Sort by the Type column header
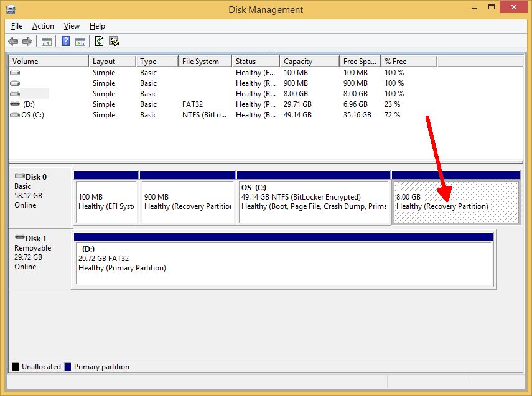 tap(157, 62)
